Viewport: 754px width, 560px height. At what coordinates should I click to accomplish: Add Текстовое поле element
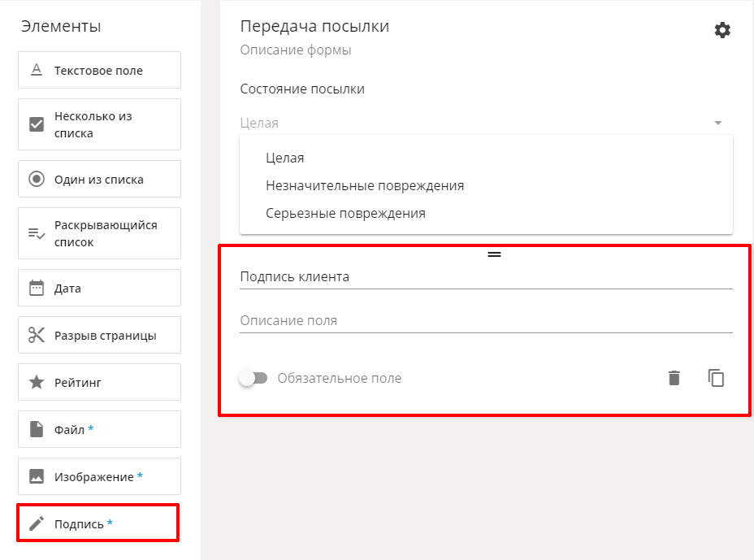pos(100,70)
